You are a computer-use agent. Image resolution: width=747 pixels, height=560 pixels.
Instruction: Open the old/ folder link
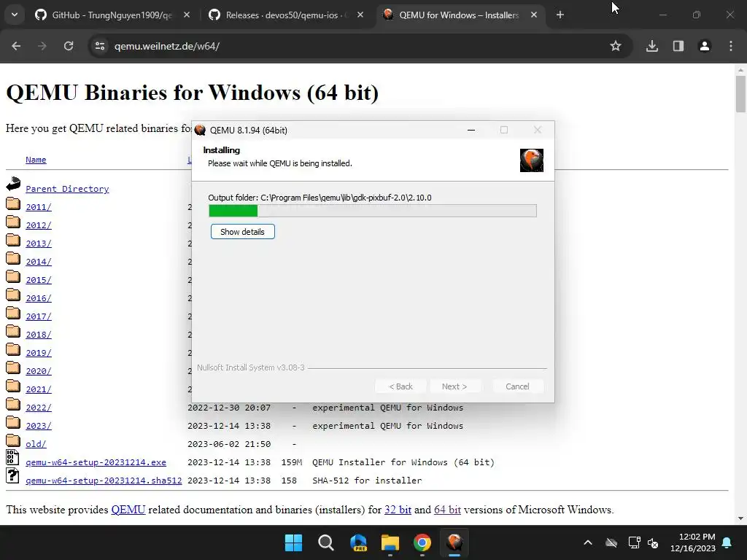[36, 444]
